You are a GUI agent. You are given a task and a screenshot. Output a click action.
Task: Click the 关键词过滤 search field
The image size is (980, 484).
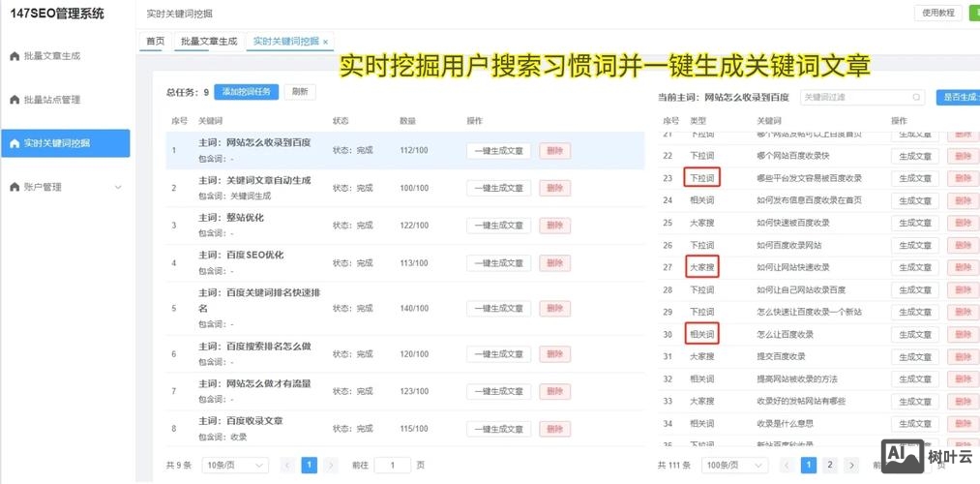(x=863, y=98)
